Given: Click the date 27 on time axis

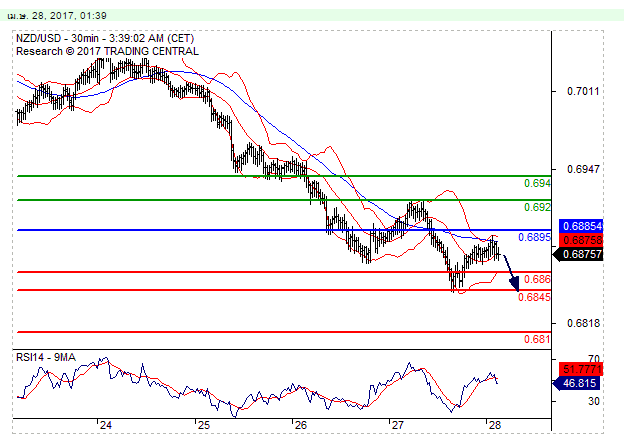Looking at the screenshot, I should click(x=397, y=425).
